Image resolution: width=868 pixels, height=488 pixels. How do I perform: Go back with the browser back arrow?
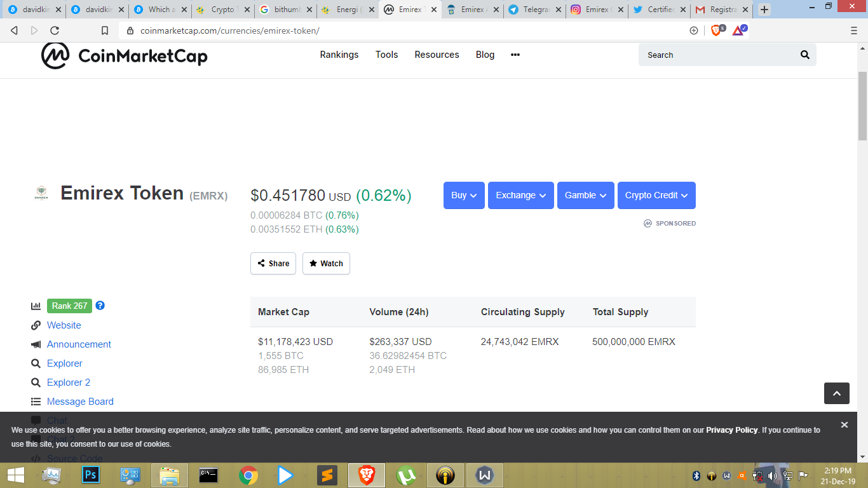[15, 30]
